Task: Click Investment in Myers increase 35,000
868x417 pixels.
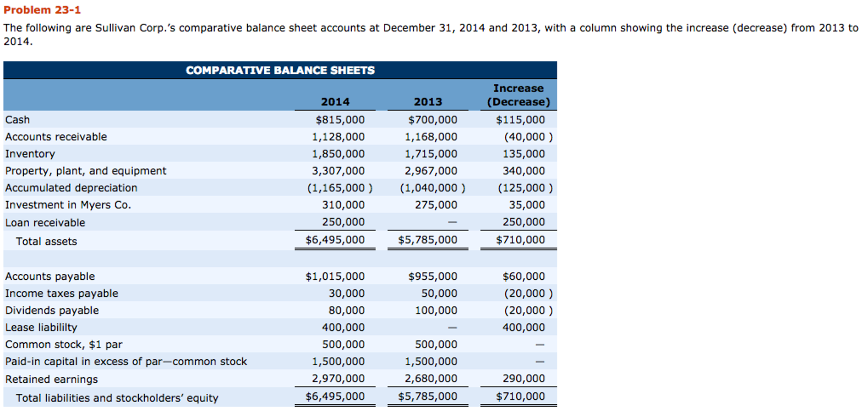Action: click(x=527, y=205)
